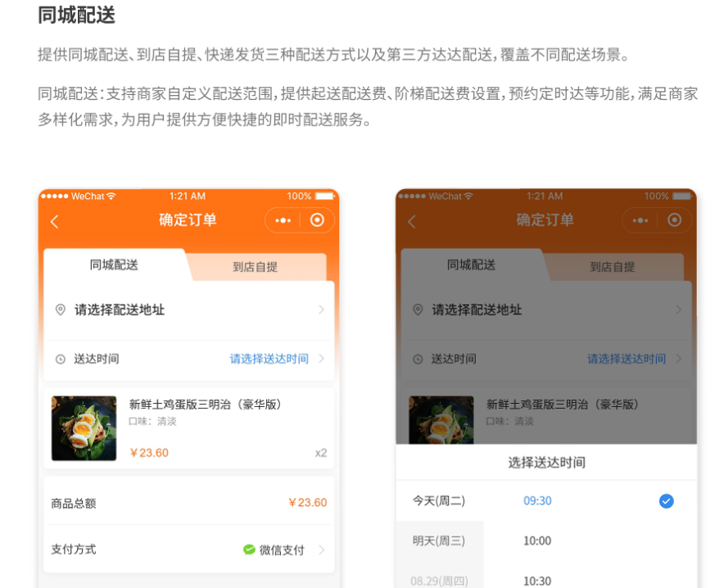The width and height of the screenshot is (715, 588).
Task: Click 请选择送达时间 link in right phone
Action: [627, 359]
